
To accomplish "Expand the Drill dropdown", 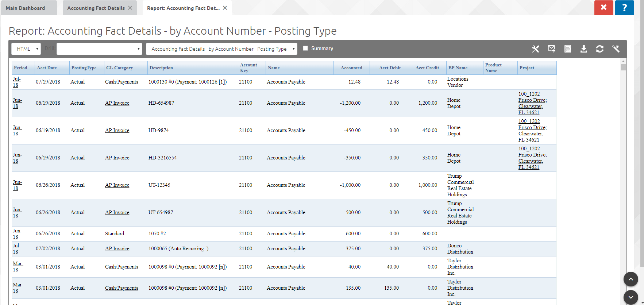I will tap(99, 49).
